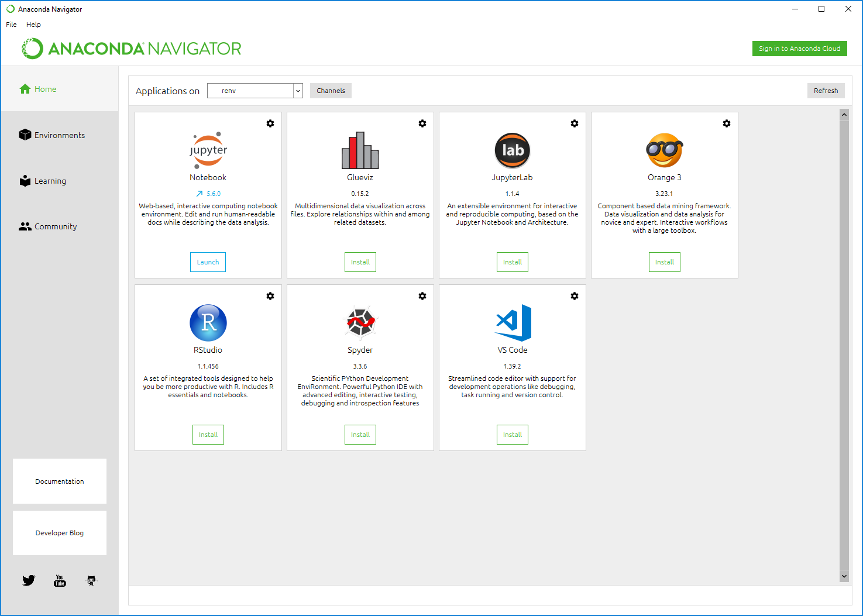This screenshot has width=863, height=616.
Task: Click the Spyder web logo
Action: coord(360,323)
